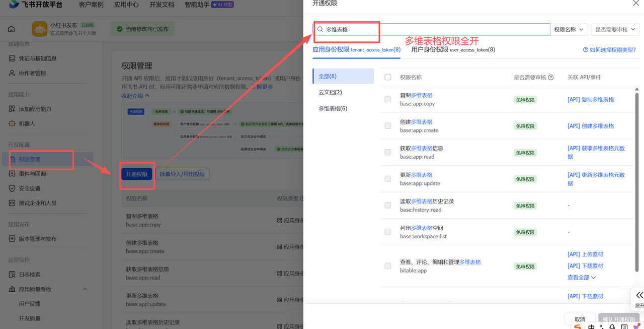This screenshot has height=329, width=644.
Task: Check the 列出多维表格空间 checkbox
Action: pos(387,232)
